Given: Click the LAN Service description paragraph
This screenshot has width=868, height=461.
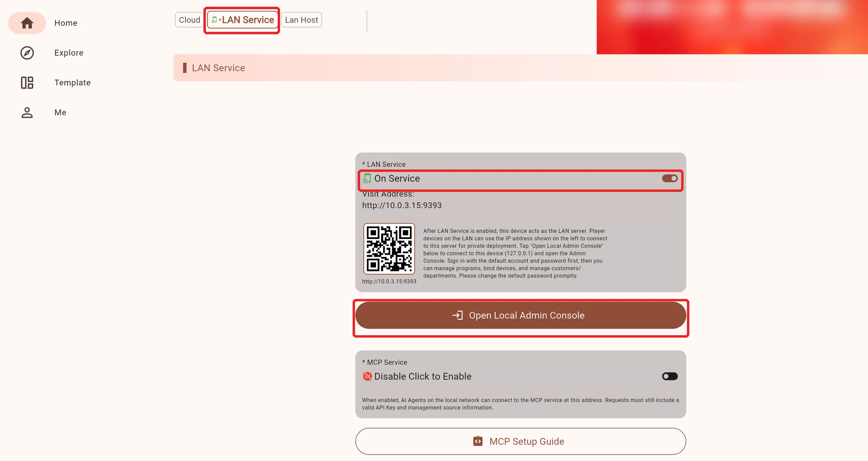Looking at the screenshot, I should click(x=515, y=254).
